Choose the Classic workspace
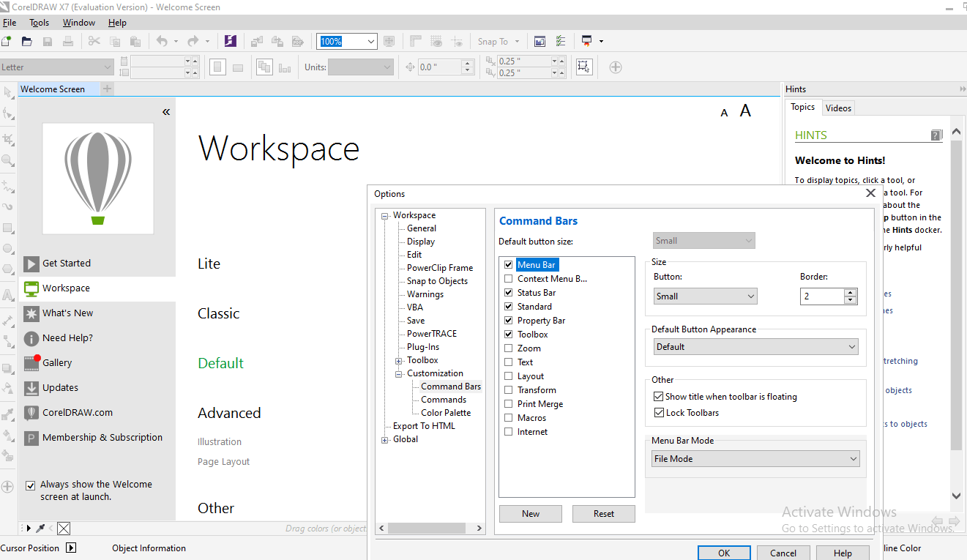This screenshot has width=967, height=560. (219, 313)
